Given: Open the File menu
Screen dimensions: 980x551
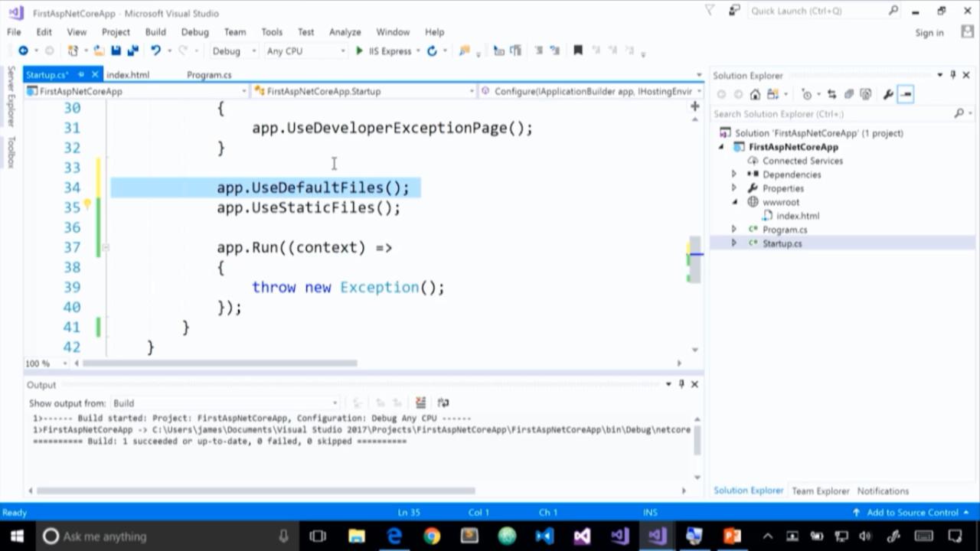Looking at the screenshot, I should point(14,32).
